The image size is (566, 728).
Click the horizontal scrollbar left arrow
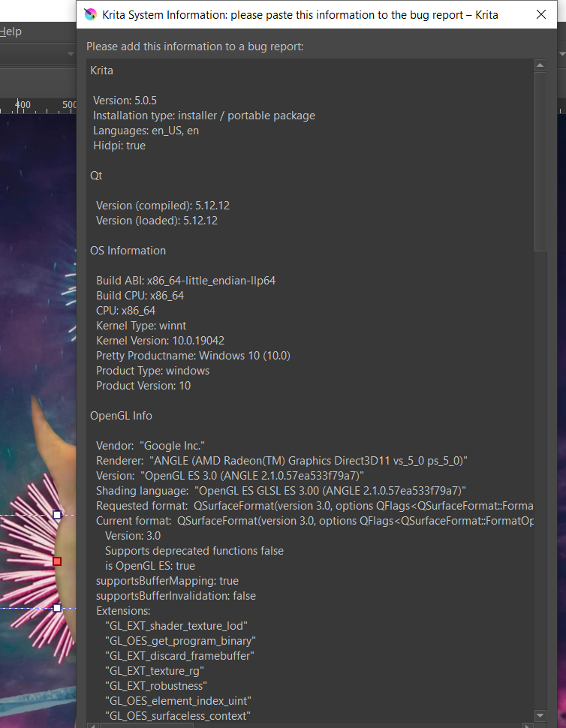(x=92, y=725)
